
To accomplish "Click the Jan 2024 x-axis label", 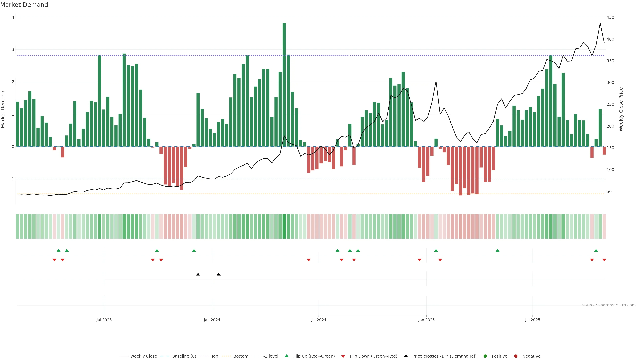I will click(x=212, y=320).
